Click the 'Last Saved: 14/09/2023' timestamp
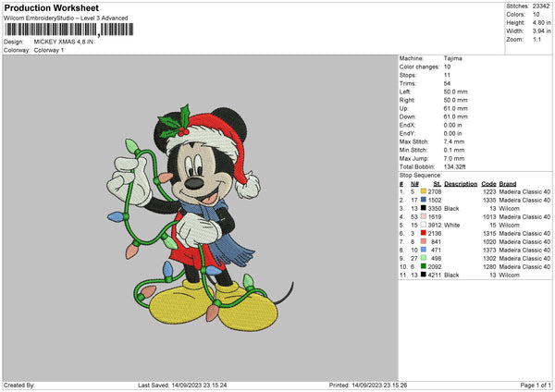The width and height of the screenshot is (555, 392). click(x=182, y=385)
